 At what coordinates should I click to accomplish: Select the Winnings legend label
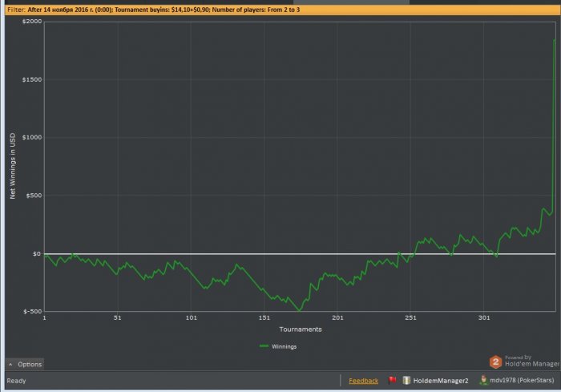click(x=285, y=346)
